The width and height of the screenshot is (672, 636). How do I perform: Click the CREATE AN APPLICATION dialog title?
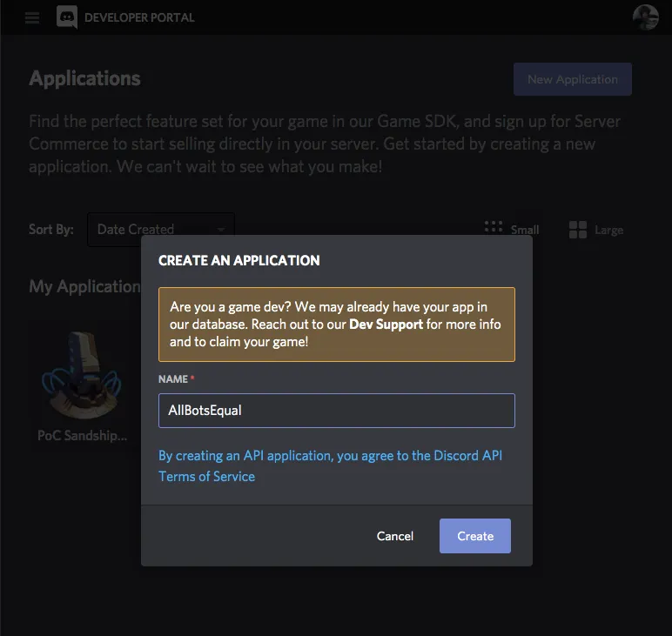[x=239, y=260]
